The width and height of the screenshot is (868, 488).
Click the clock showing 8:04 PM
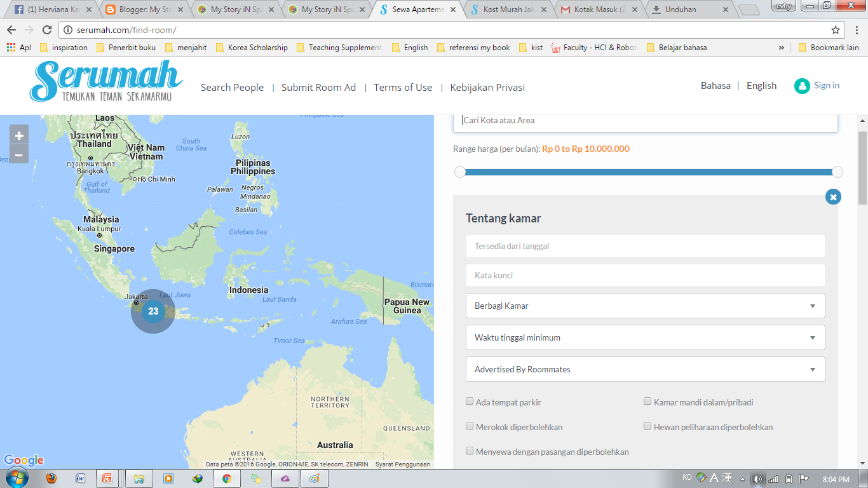(x=836, y=479)
